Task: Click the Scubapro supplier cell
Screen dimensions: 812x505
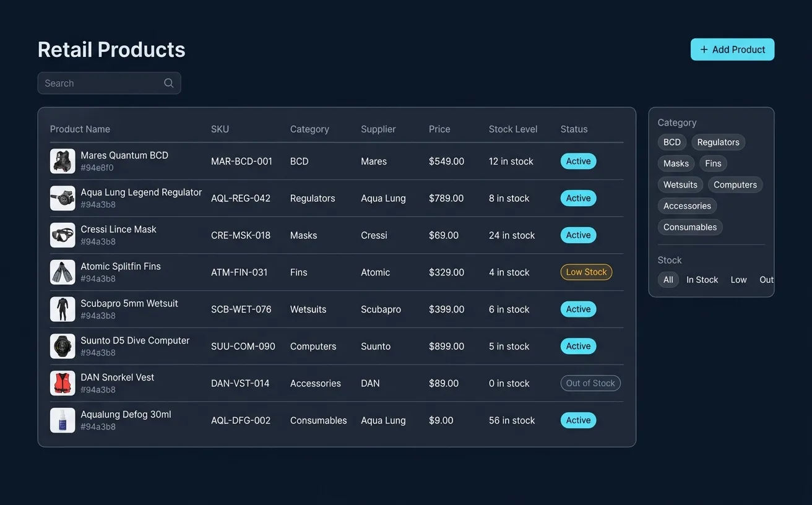Action: tap(381, 309)
